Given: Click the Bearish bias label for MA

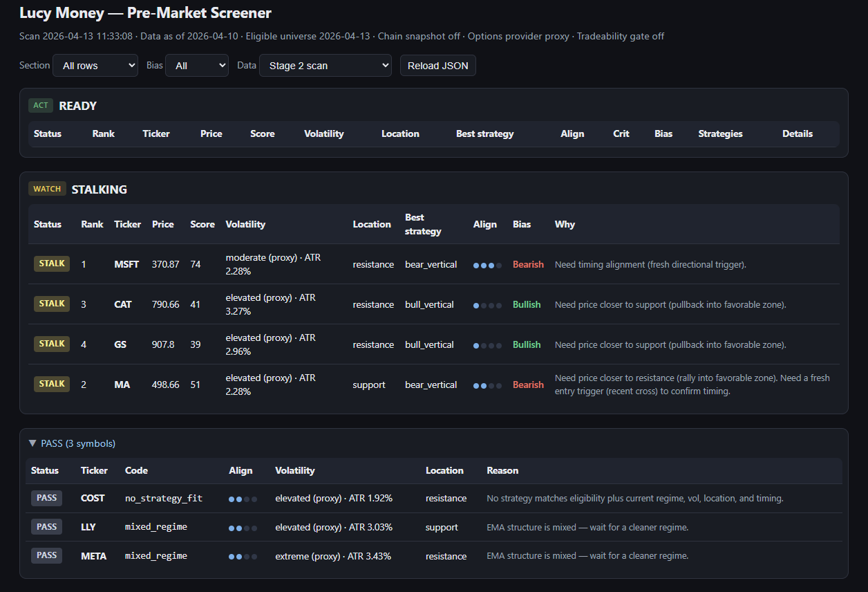Looking at the screenshot, I should 528,385.
